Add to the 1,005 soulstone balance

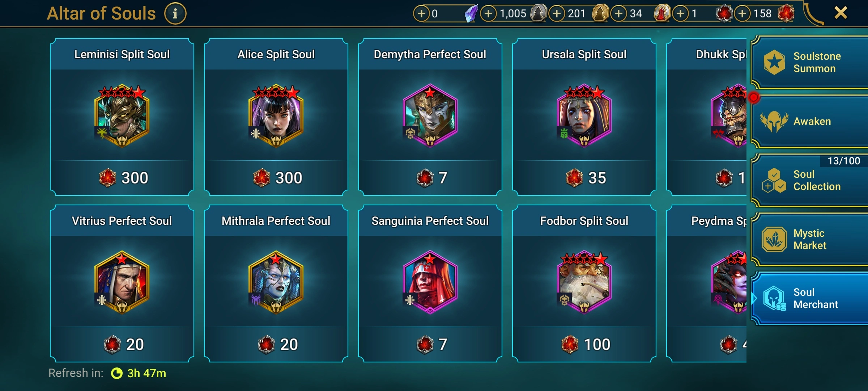click(488, 14)
